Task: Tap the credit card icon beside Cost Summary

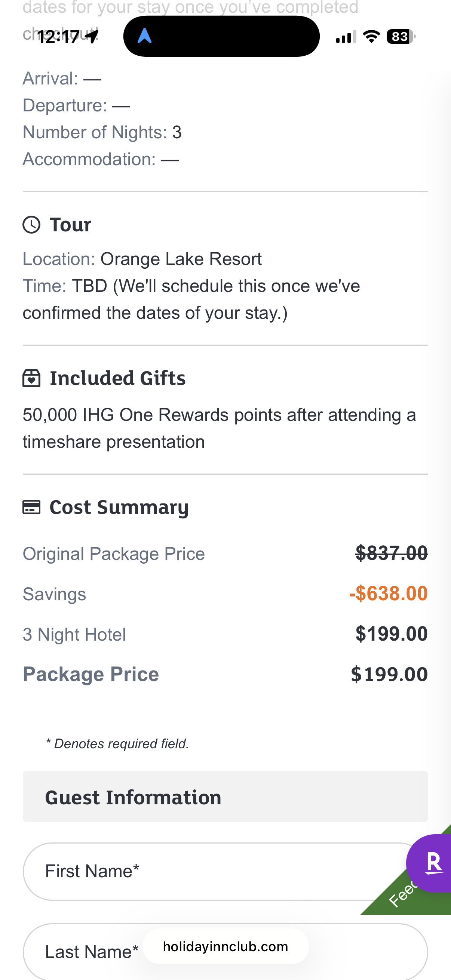Action: [31, 507]
